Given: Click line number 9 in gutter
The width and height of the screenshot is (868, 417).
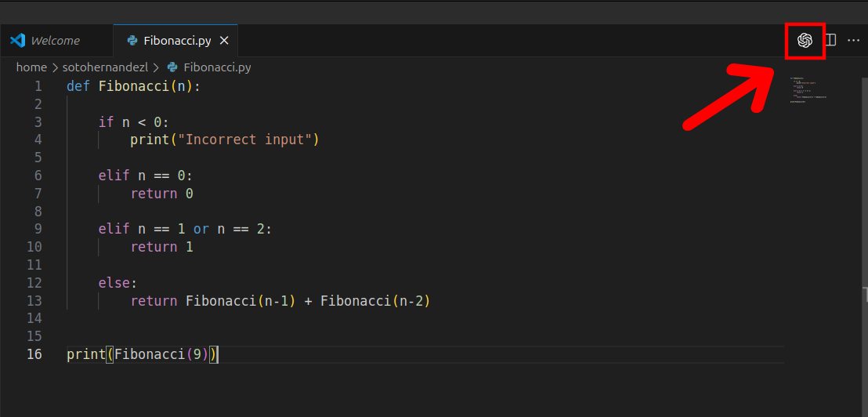Looking at the screenshot, I should (38, 229).
